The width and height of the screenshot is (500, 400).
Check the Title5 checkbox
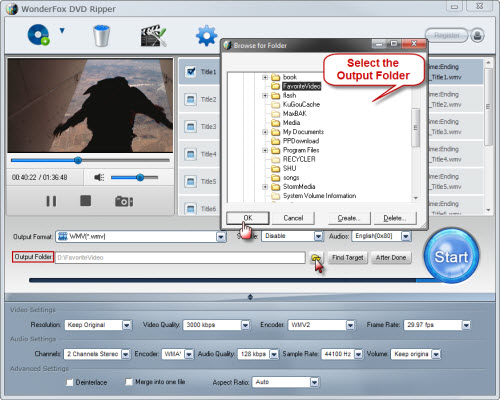(x=191, y=181)
